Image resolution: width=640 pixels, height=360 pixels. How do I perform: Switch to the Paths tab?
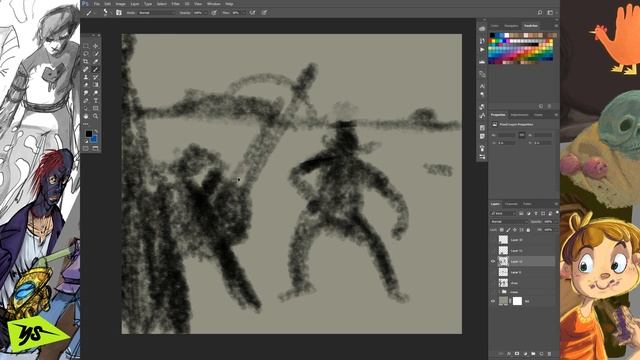click(527, 204)
